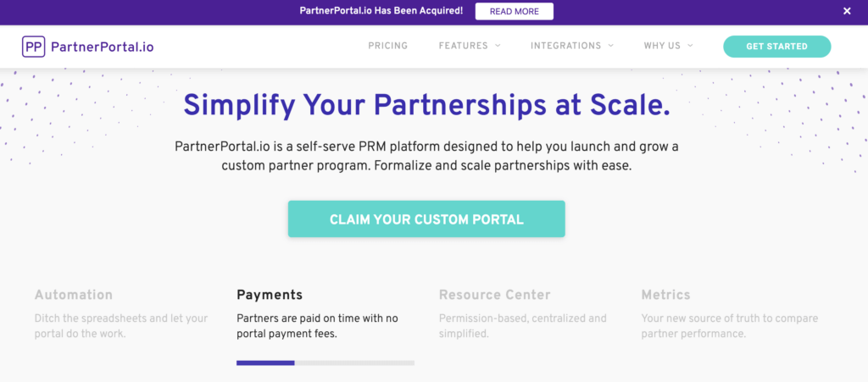Click the Simplify Your Partnerships headline
This screenshot has height=382, width=868.
click(426, 105)
